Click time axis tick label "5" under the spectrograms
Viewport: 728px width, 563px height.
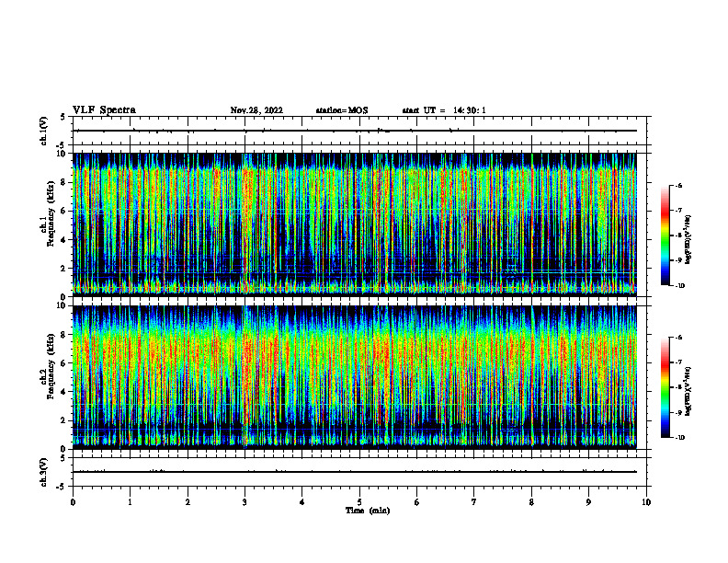point(359,502)
